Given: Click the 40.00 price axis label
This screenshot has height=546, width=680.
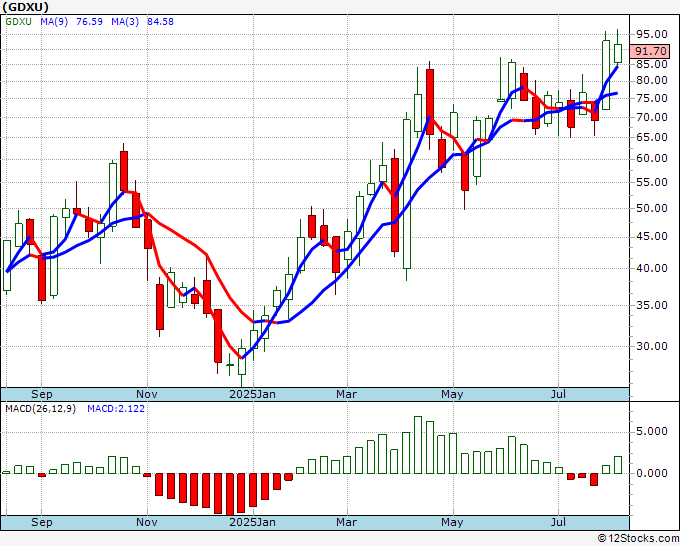Looking at the screenshot, I should [651, 268].
